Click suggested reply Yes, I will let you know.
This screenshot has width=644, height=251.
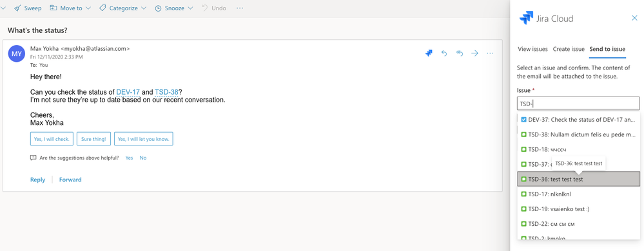coord(143,139)
